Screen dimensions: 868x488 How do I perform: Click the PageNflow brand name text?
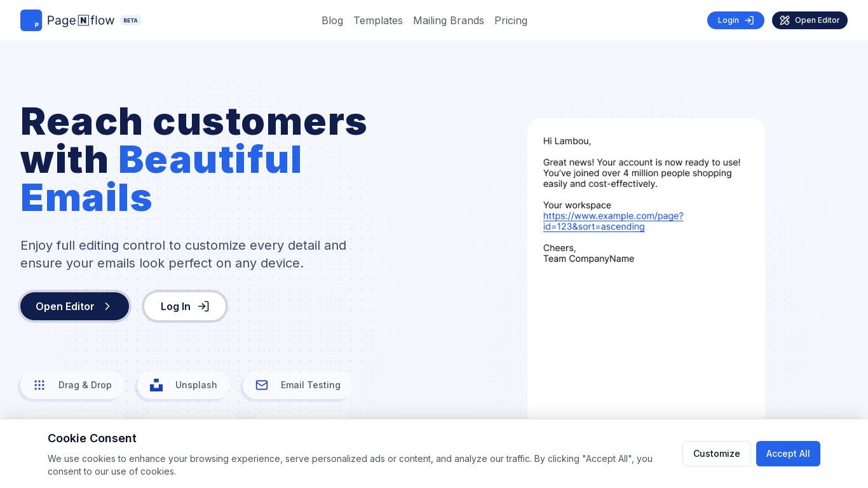point(81,20)
